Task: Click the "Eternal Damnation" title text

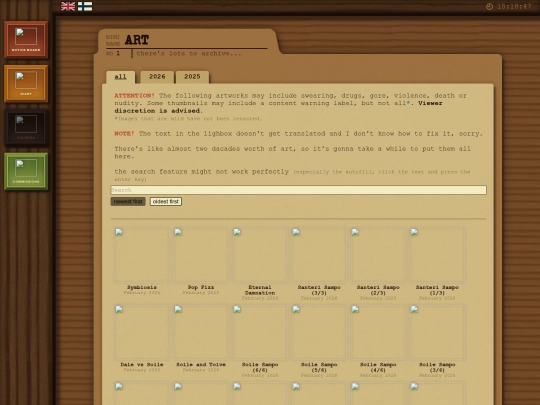Action: 260,290
